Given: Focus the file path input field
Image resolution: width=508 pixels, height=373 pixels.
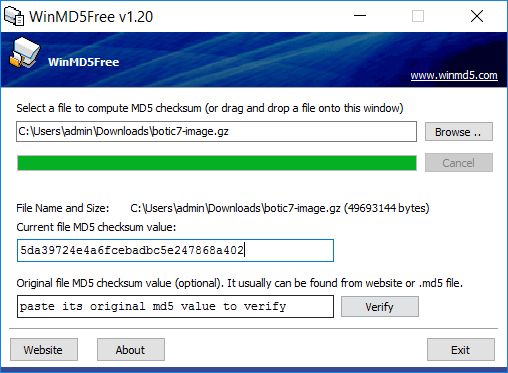Looking at the screenshot, I should 216,131.
